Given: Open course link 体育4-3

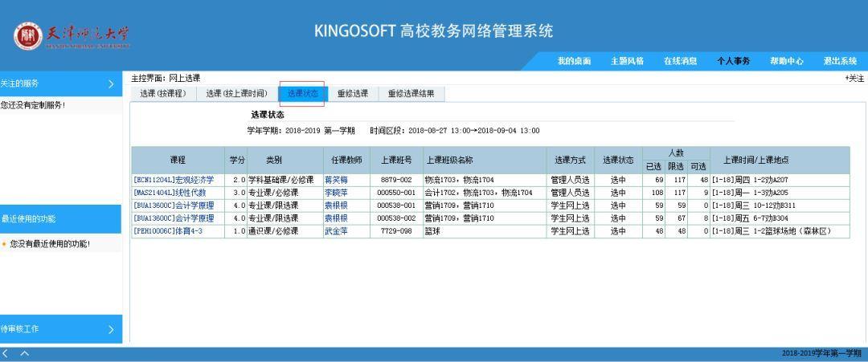Looking at the screenshot, I should point(168,231).
